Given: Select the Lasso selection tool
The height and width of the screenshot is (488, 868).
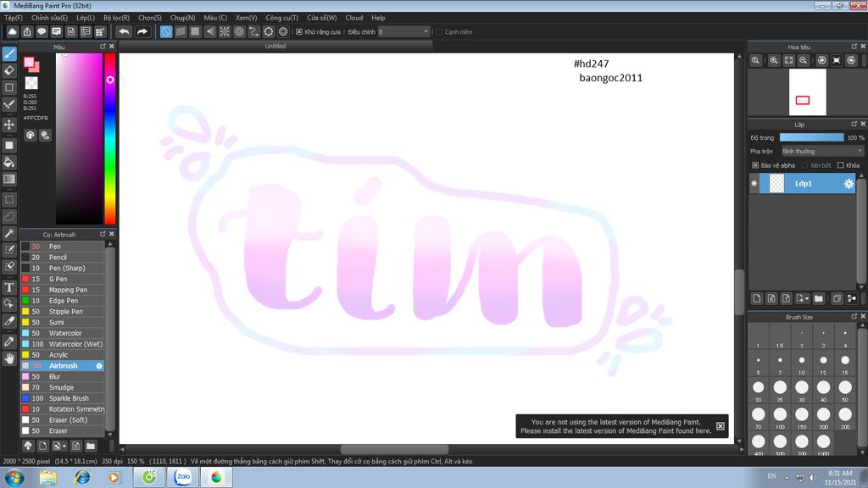Looking at the screenshot, I should point(9,216).
